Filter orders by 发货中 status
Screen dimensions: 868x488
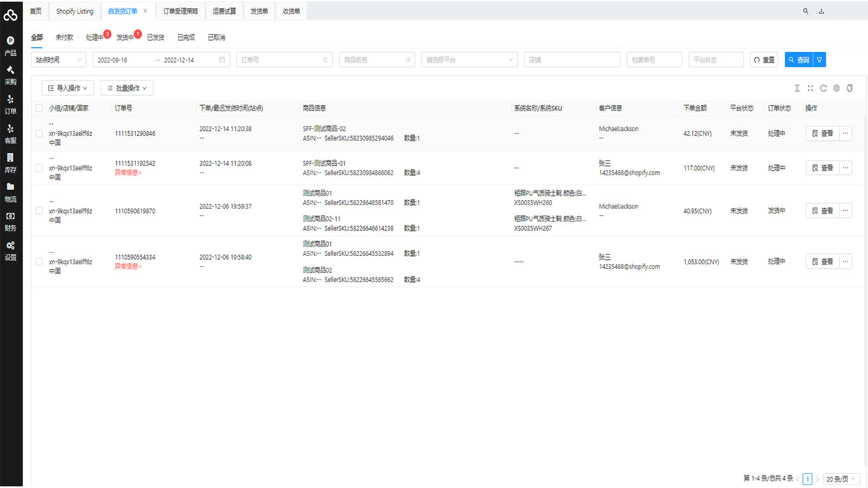coord(125,37)
